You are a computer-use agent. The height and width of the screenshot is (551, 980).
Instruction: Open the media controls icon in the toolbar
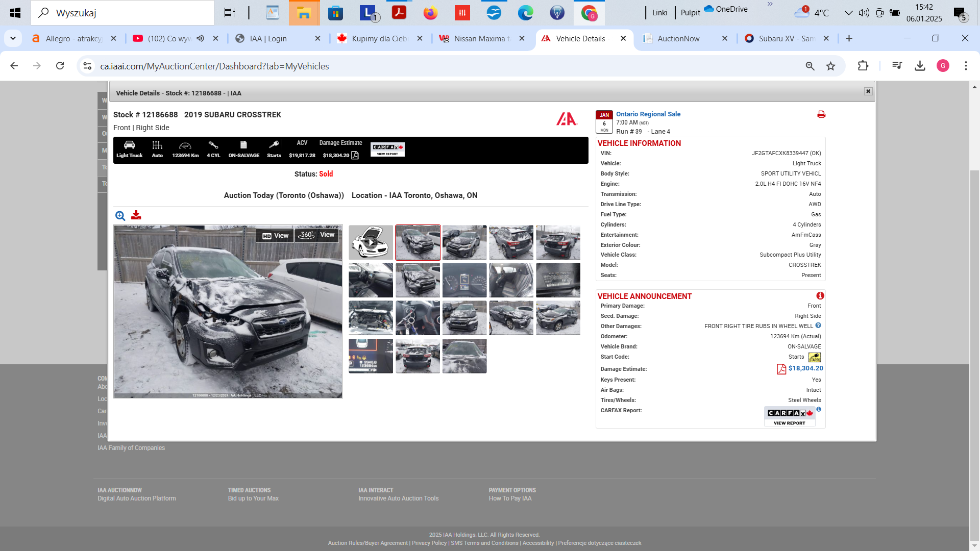897,66
